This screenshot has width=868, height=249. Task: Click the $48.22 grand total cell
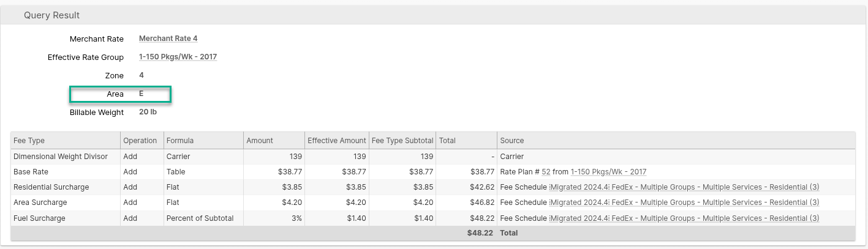point(480,233)
